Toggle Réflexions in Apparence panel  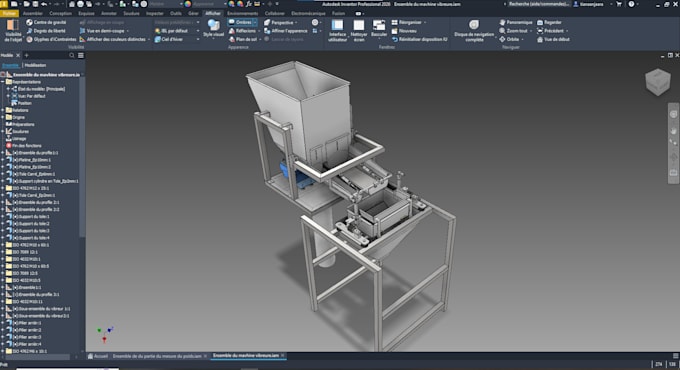coord(242,31)
